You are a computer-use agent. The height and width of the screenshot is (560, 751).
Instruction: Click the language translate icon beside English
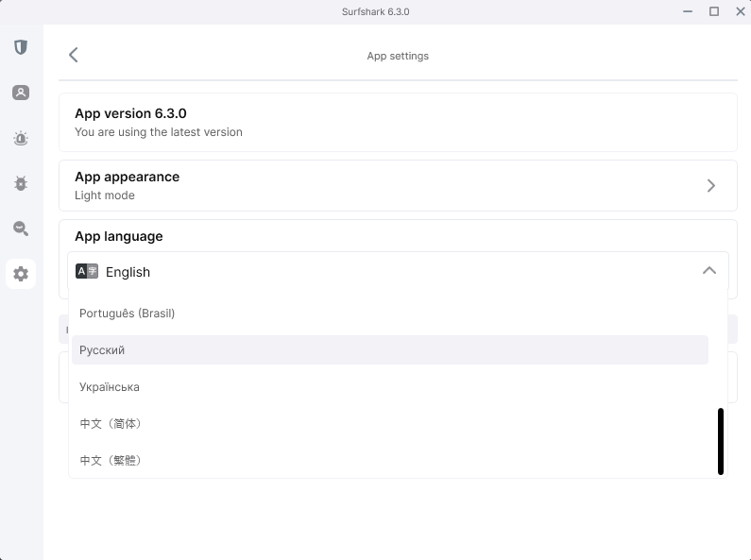[x=87, y=272]
